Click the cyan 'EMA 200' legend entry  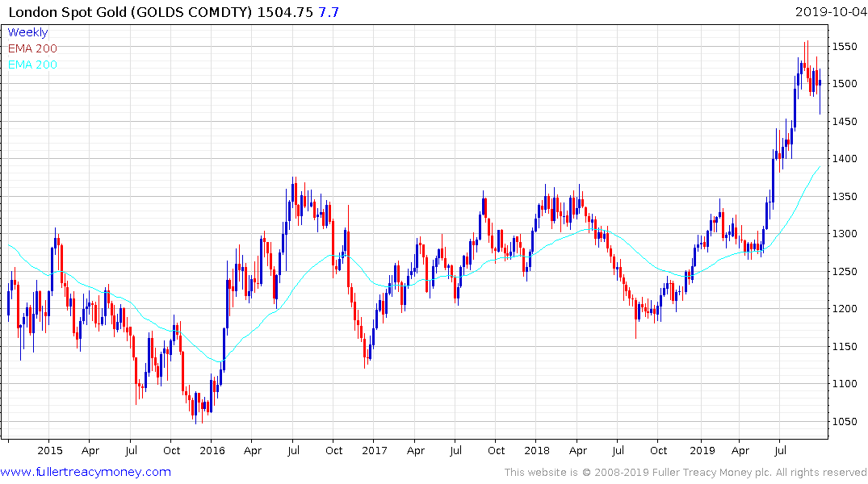click(x=32, y=65)
